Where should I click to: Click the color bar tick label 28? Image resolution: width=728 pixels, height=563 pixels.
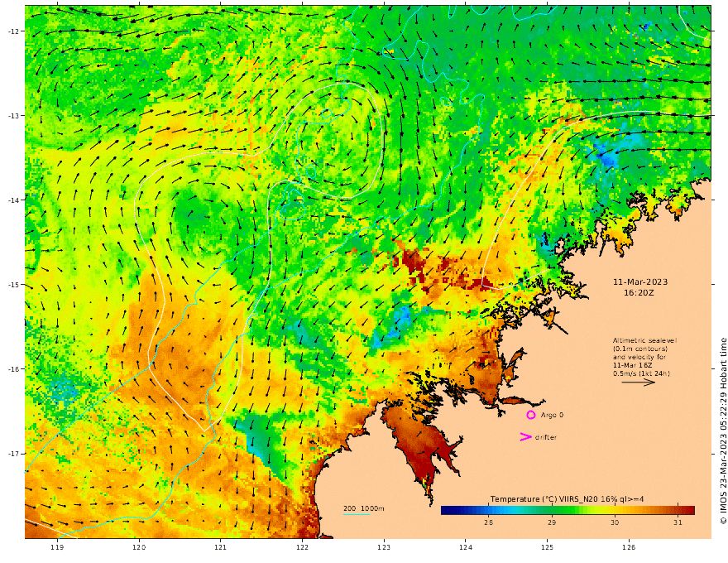[x=488, y=522]
